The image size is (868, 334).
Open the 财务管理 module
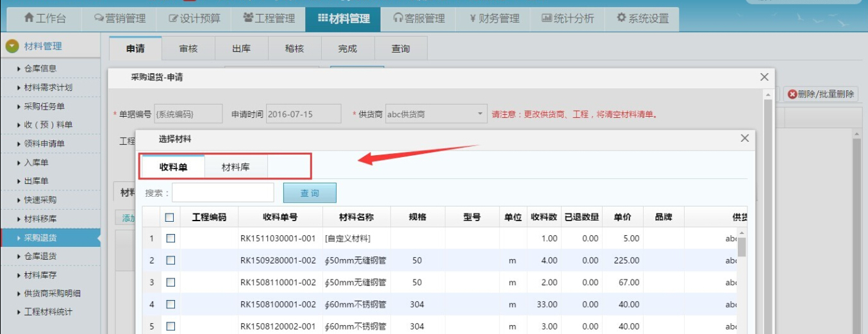coord(494,19)
